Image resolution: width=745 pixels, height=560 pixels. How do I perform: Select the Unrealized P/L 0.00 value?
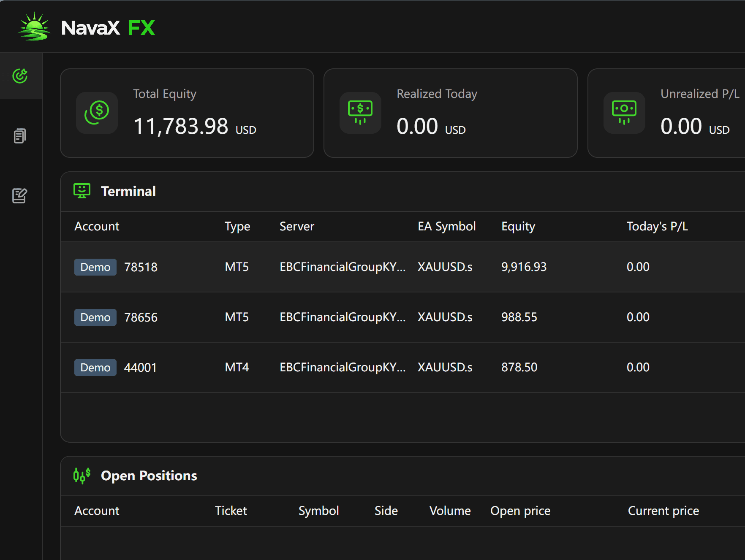pyautogui.click(x=681, y=126)
